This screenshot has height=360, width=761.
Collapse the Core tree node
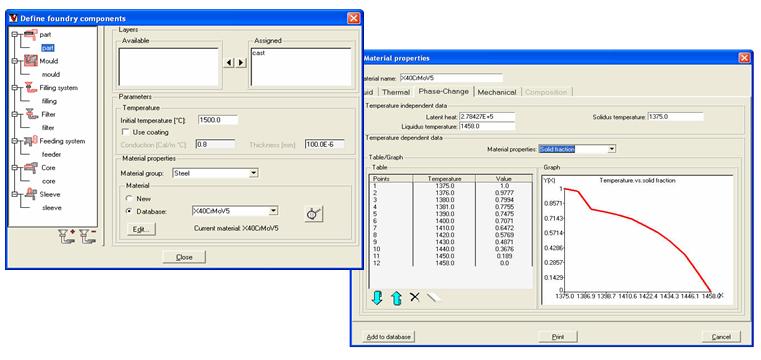[x=14, y=168]
